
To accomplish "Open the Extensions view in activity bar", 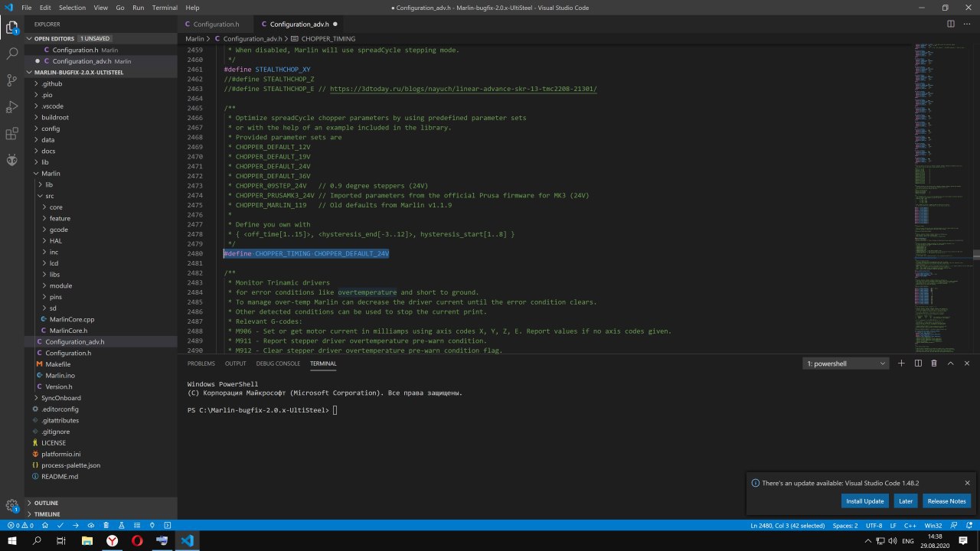I will pos(12,134).
